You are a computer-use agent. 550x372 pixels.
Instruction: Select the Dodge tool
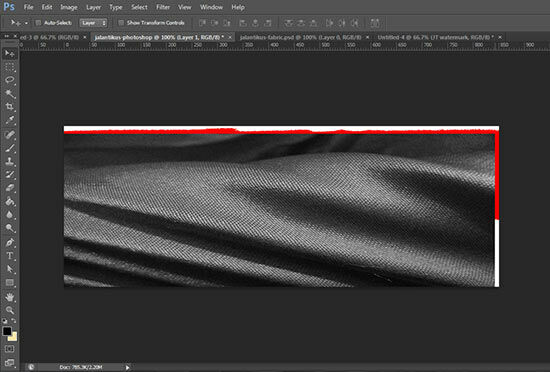pos(9,228)
